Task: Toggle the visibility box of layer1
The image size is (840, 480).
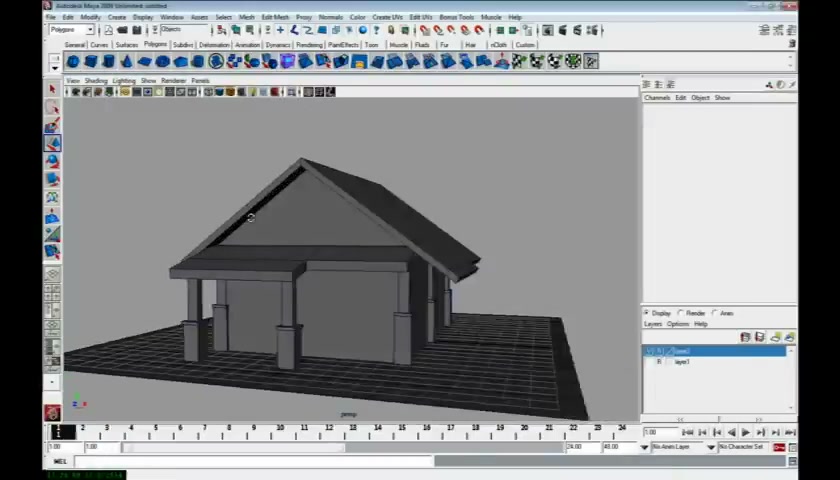Action: tap(650, 362)
